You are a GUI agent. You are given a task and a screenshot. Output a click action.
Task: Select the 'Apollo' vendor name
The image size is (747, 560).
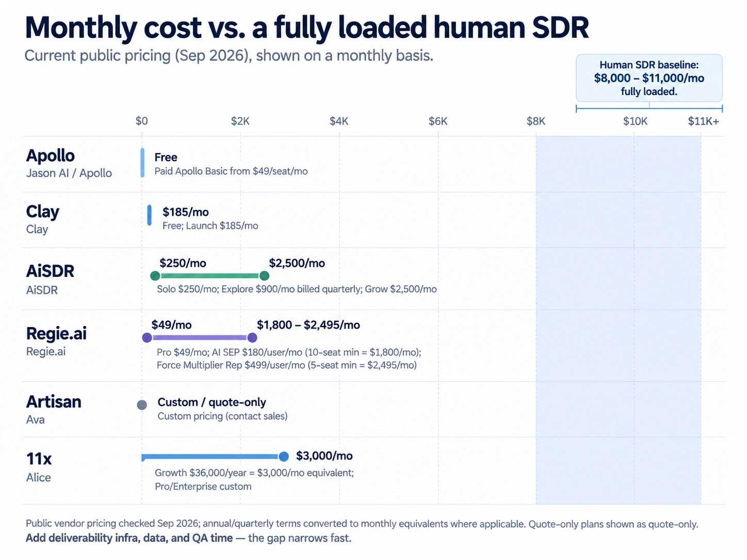tap(51, 156)
